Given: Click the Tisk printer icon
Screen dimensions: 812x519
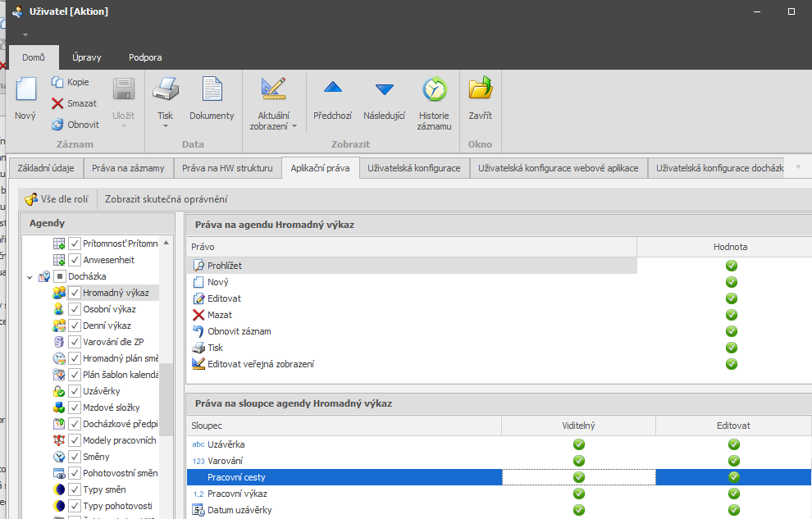Looking at the screenshot, I should coord(166,89).
